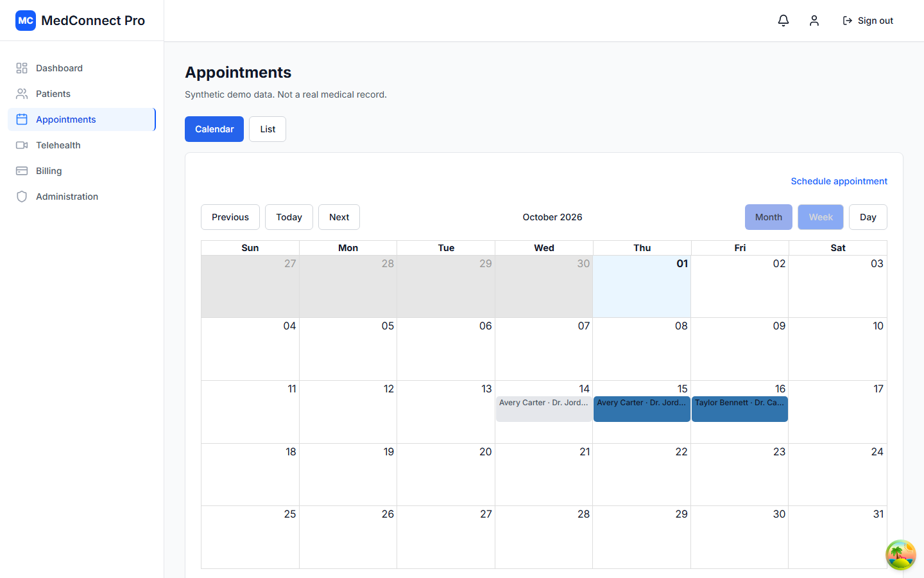The width and height of the screenshot is (924, 578).
Task: Switch to the Calendar view tab
Action: click(x=214, y=129)
